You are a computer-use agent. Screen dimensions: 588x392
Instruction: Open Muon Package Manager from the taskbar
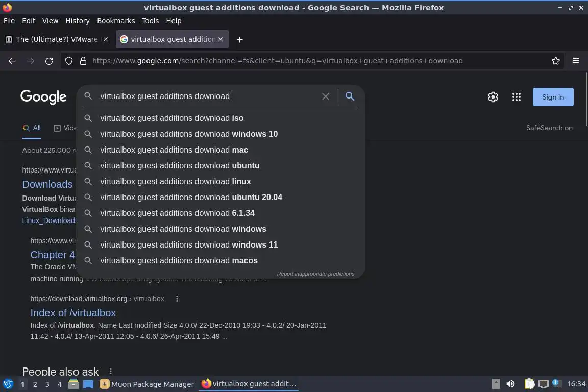147,384
